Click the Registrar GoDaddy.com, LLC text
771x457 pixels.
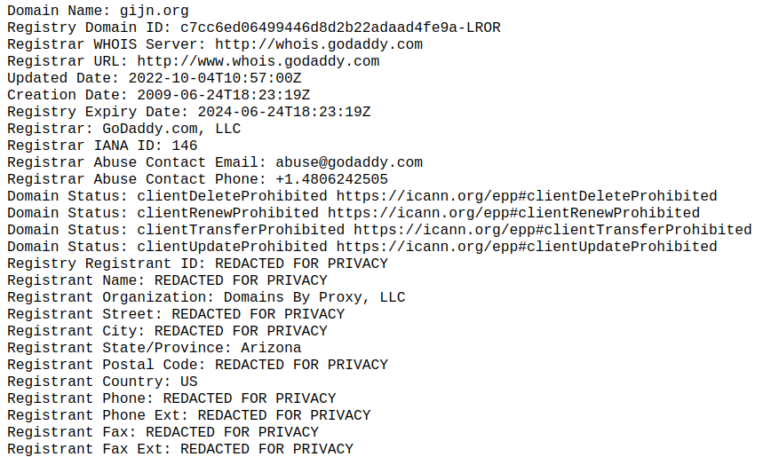[x=171, y=128]
